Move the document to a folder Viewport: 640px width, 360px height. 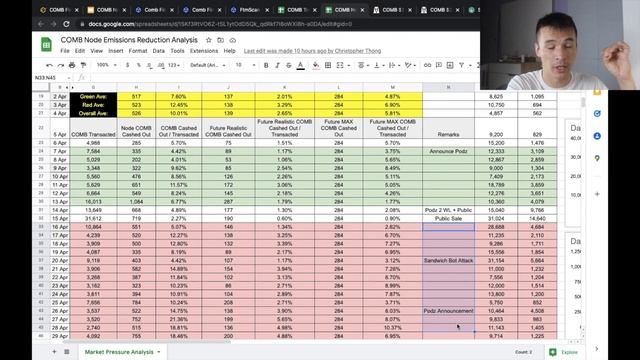pyautogui.click(x=220, y=40)
